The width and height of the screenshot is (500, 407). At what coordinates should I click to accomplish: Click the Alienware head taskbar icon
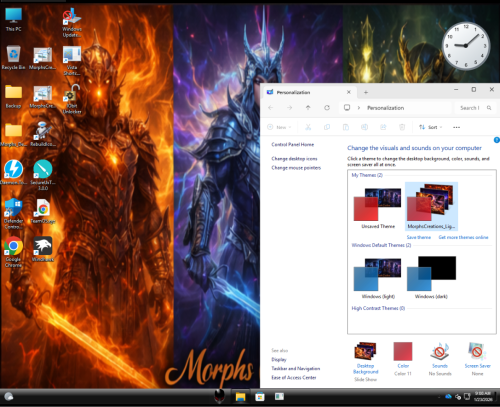click(x=219, y=396)
